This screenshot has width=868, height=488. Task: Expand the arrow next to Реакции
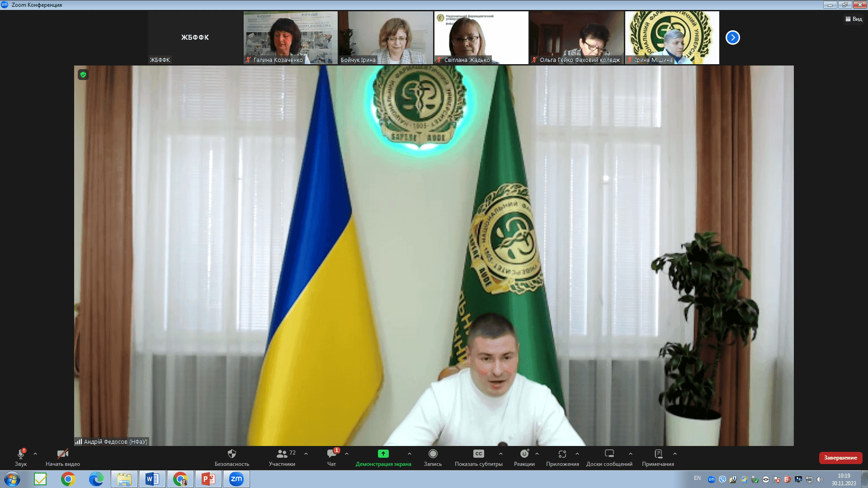coord(537,454)
